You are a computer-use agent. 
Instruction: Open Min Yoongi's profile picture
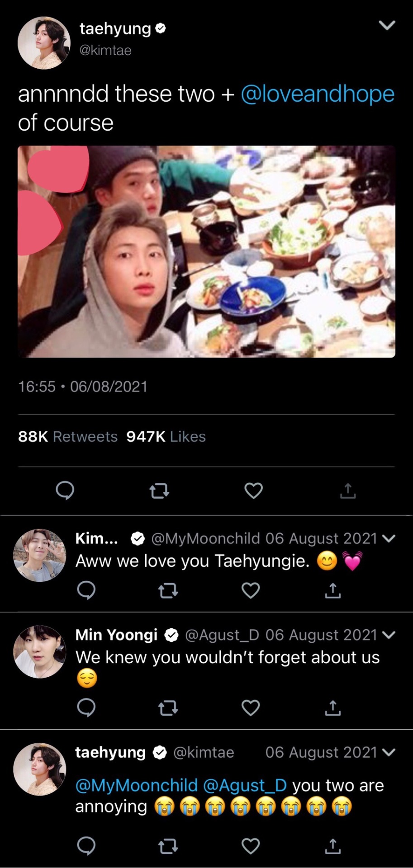pos(40,652)
